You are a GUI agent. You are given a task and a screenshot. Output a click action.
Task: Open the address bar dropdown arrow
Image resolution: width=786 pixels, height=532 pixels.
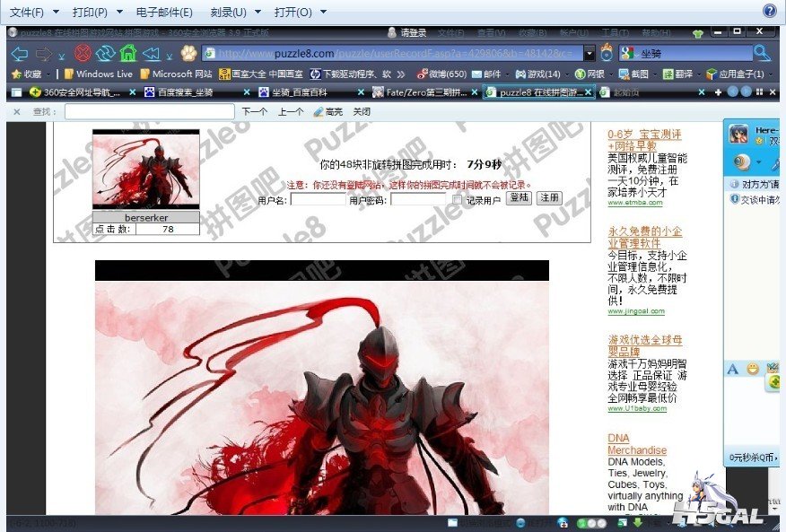point(589,53)
